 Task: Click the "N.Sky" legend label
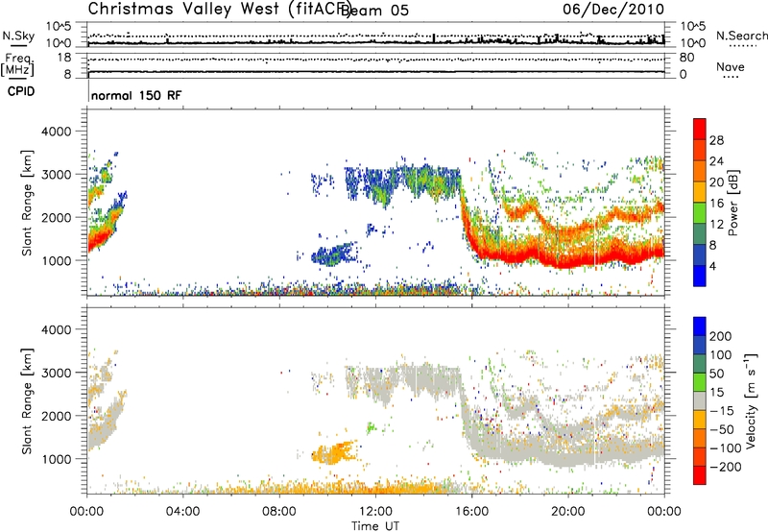18,36
